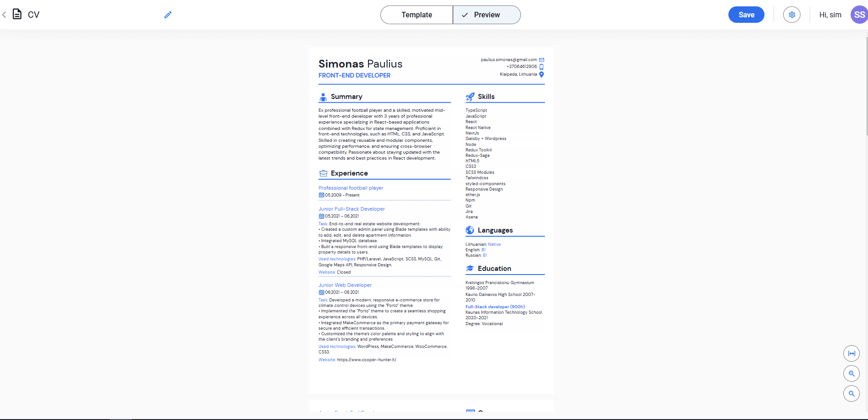The image size is (868, 420).
Task: Click the email envelope icon in resume
Action: click(x=541, y=60)
